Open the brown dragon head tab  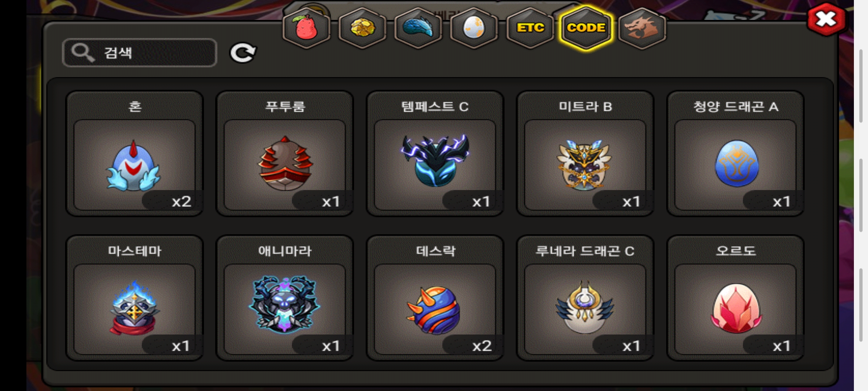(x=642, y=28)
